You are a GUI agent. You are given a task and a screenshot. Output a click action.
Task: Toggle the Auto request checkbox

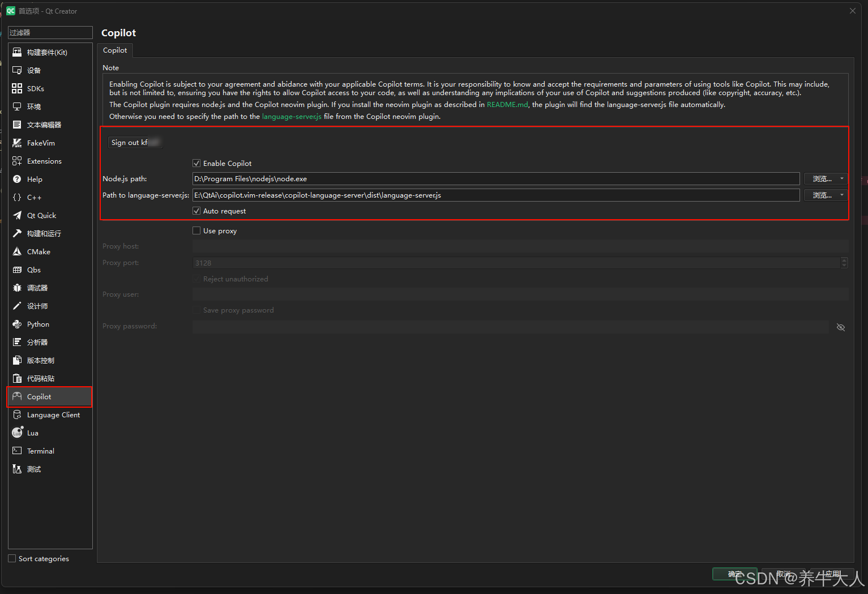(196, 211)
